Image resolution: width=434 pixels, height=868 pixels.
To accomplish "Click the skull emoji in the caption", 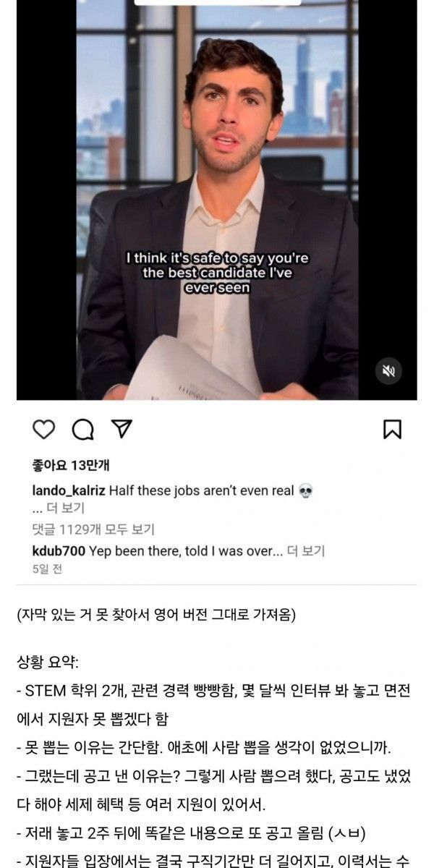I will click(305, 491).
